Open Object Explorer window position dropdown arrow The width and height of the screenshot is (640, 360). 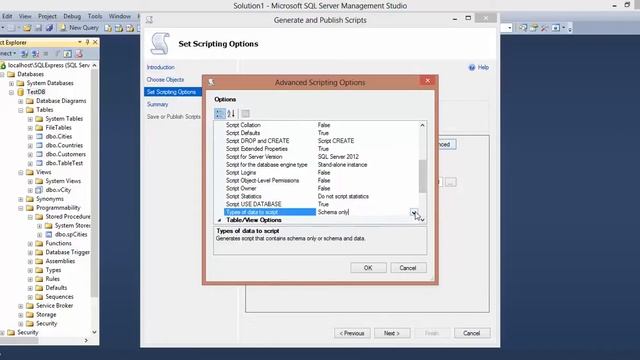80,42
